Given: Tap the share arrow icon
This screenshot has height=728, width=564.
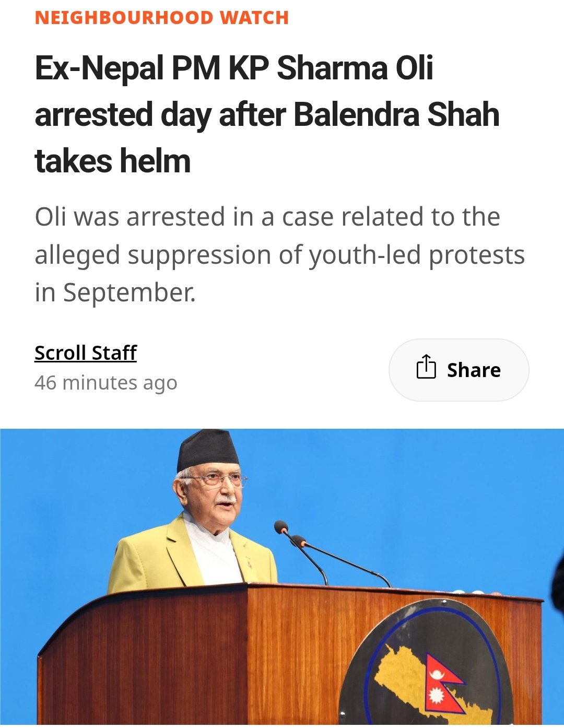Looking at the screenshot, I should point(426,367).
